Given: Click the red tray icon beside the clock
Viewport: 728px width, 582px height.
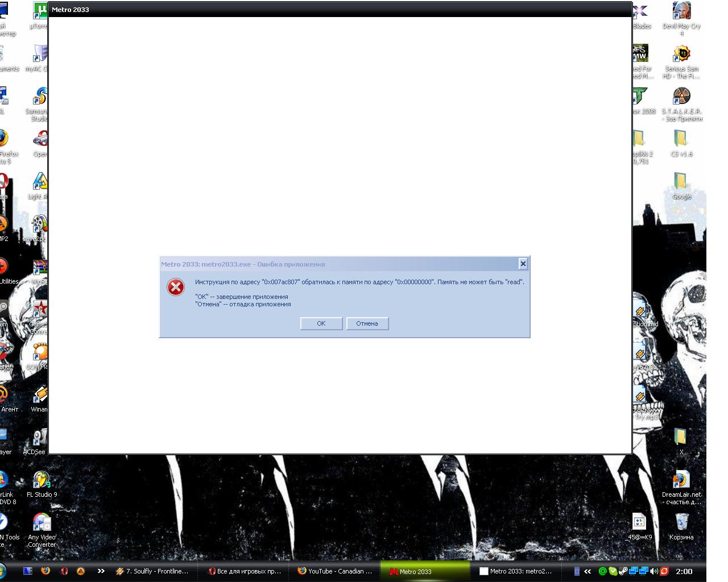Looking at the screenshot, I should coord(664,571).
